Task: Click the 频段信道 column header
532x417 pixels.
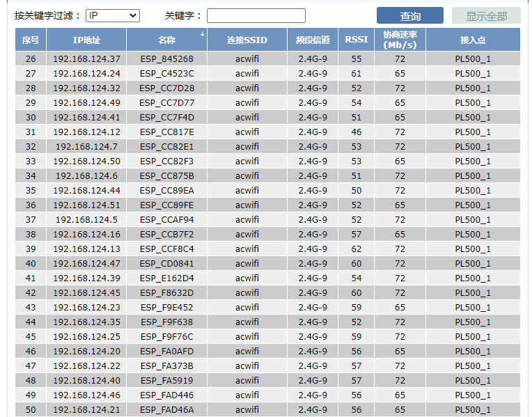Action: coord(313,40)
